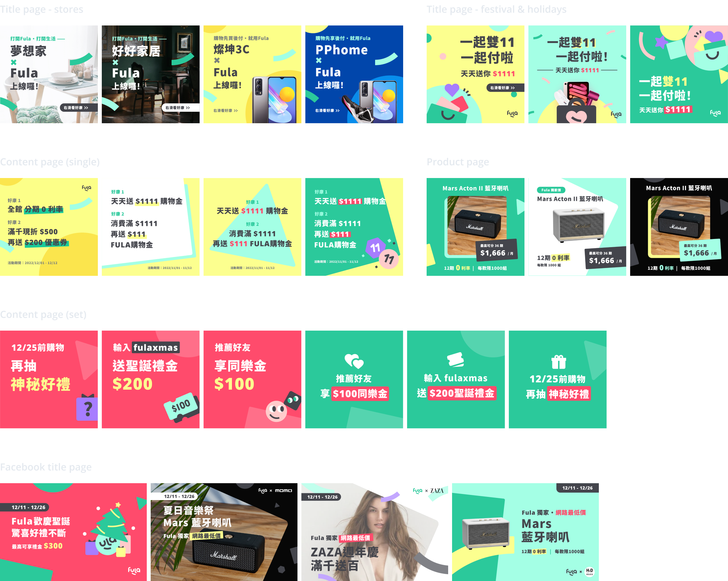Click '活動期間：2022/12/01 - 12/12' on yellow card
This screenshot has width=728, height=581.
point(32,263)
